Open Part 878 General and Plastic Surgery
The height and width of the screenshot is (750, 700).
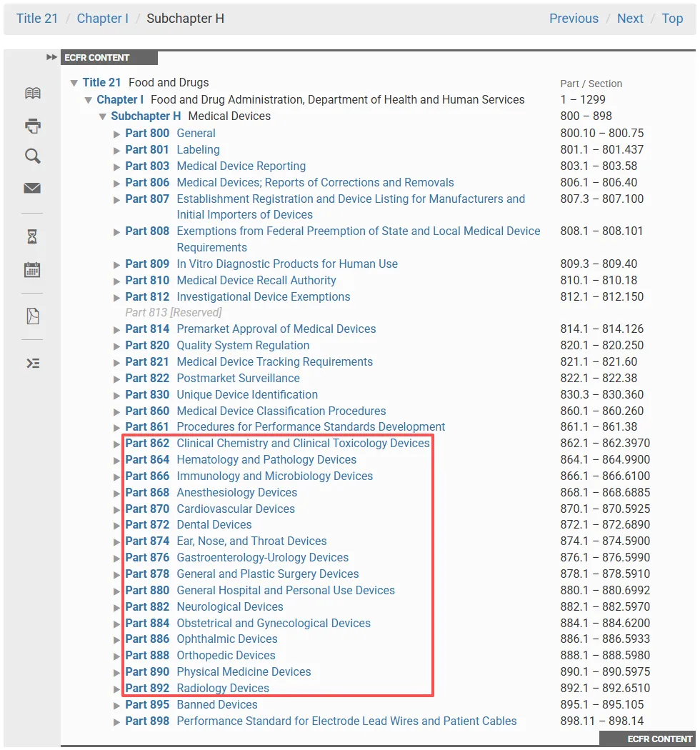tap(242, 574)
